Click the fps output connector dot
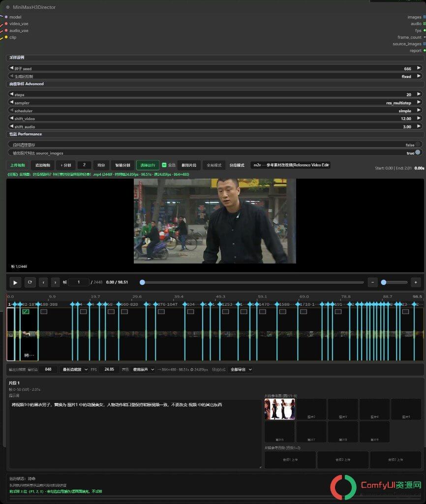Image resolution: width=426 pixels, height=504 pixels. point(425,31)
